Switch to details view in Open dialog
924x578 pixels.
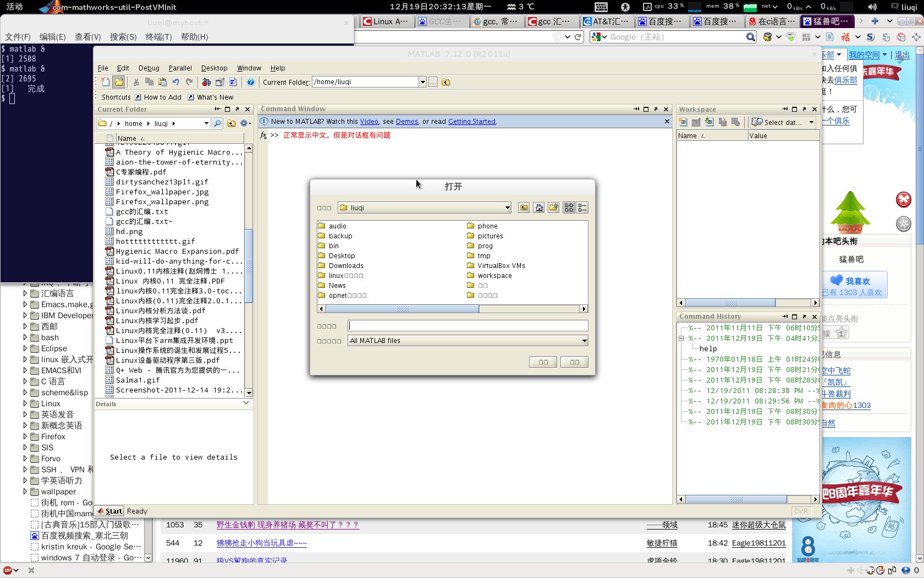pos(582,208)
